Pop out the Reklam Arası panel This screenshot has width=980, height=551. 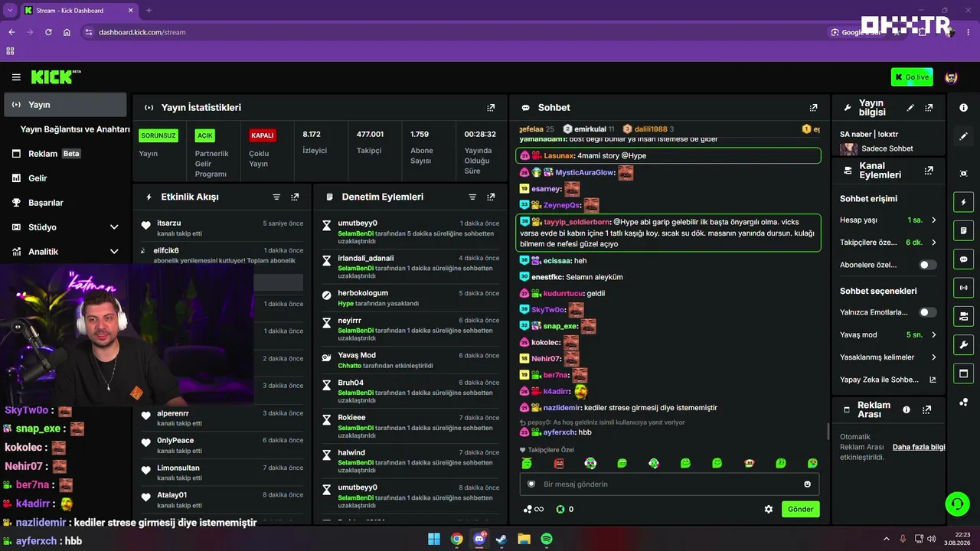click(x=927, y=409)
